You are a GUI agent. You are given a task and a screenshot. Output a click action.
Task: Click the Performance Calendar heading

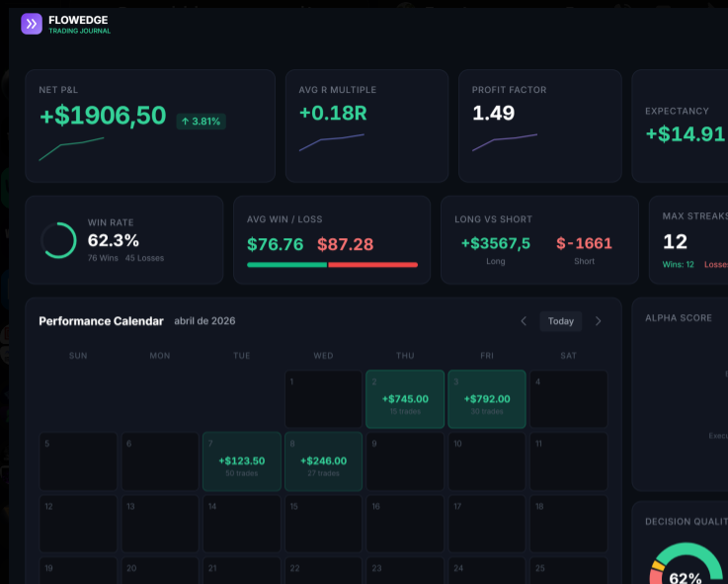pyautogui.click(x=101, y=321)
